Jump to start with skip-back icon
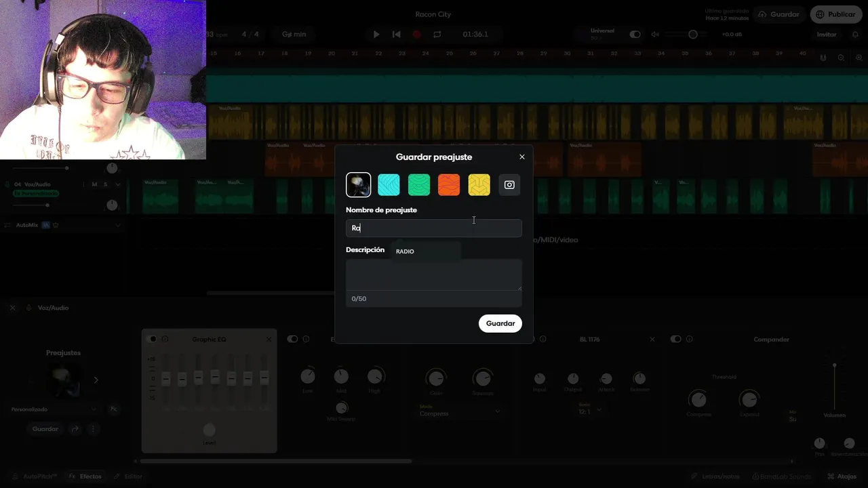This screenshot has height=488, width=868. click(397, 34)
